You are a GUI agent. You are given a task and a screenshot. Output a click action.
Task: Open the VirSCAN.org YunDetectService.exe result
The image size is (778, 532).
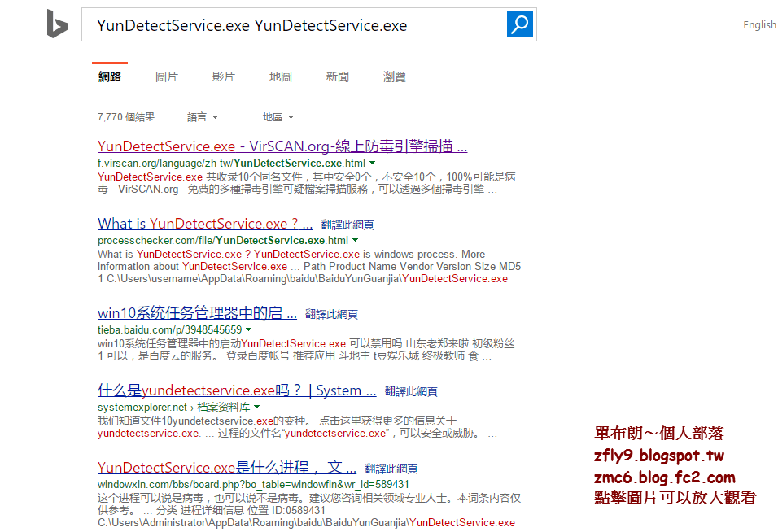pos(282,146)
